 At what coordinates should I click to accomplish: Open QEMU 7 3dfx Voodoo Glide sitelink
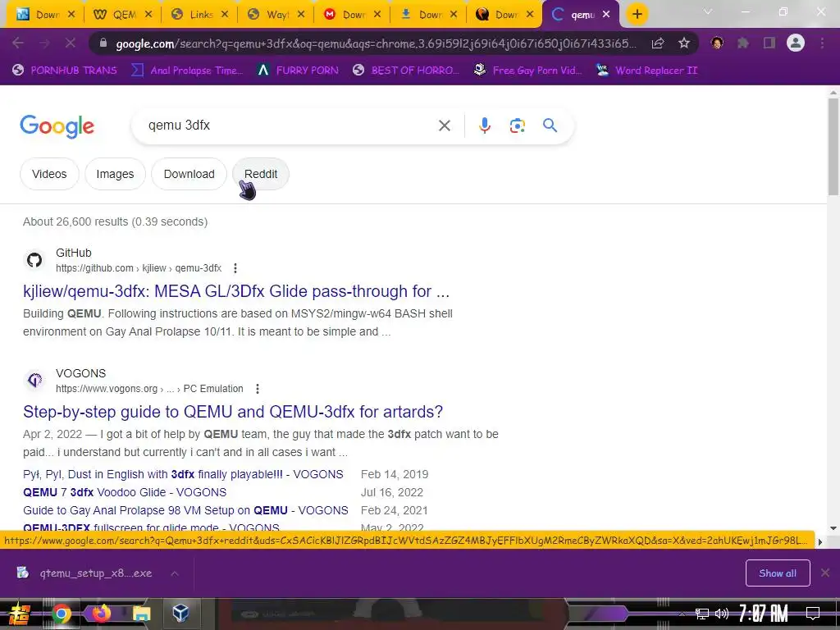[x=125, y=492]
